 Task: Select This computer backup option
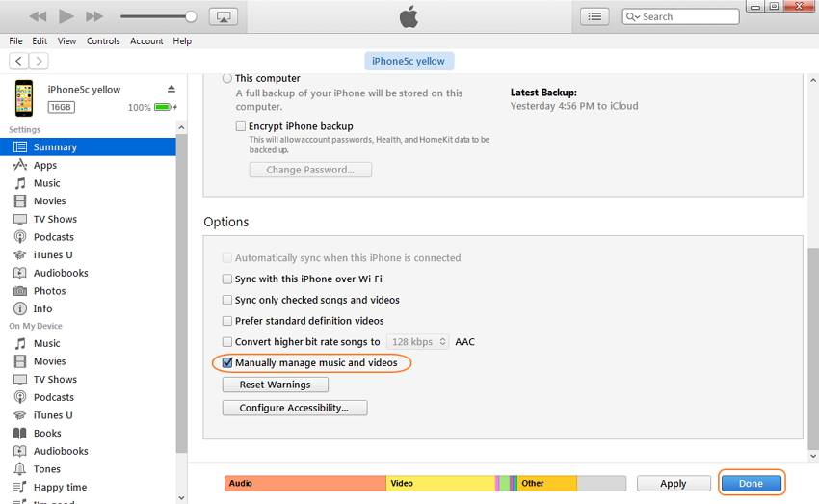[227, 78]
